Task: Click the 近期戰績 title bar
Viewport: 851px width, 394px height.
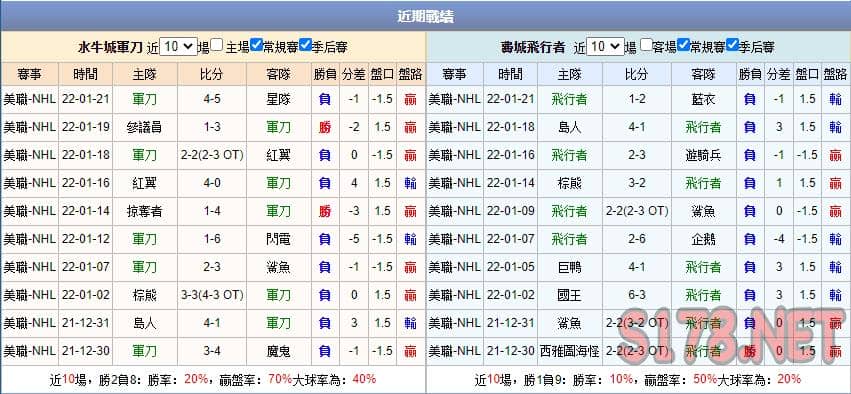Action: (426, 16)
